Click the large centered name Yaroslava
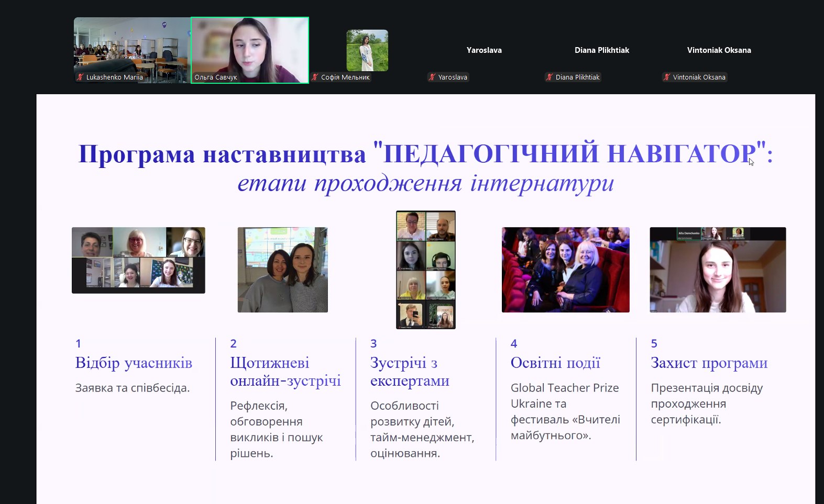This screenshot has height=504, width=824. pyautogui.click(x=484, y=50)
